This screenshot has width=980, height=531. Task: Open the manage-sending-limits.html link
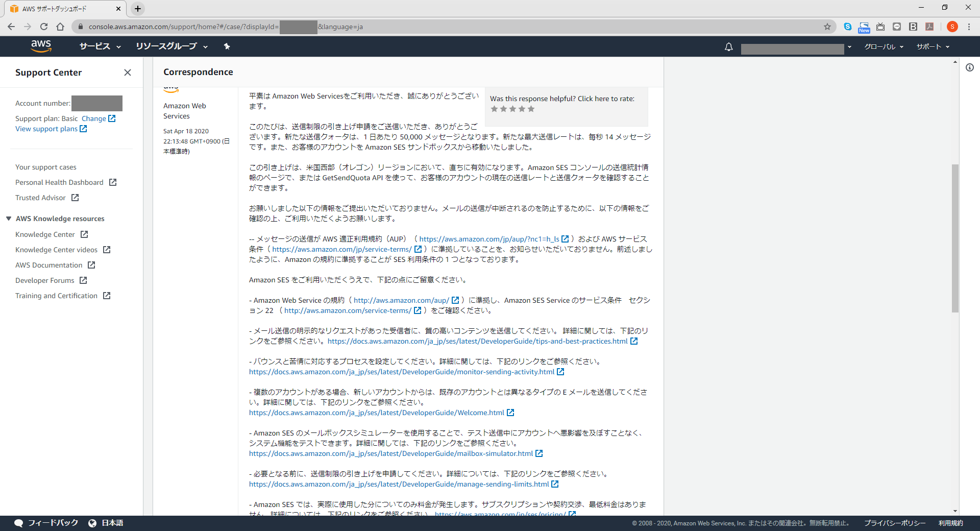tap(399, 484)
